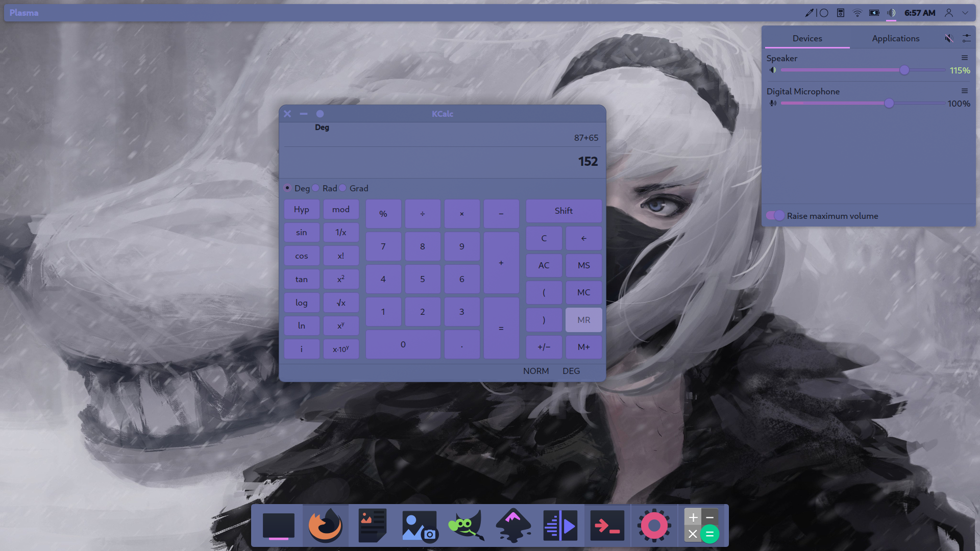Click the Speaker volume slider handle
Image resolution: width=980 pixels, height=551 pixels.
904,70
